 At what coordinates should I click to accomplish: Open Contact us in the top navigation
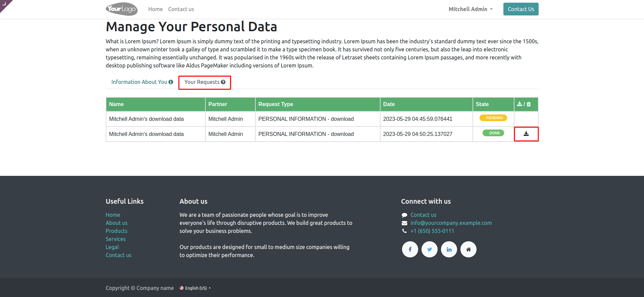[181, 9]
